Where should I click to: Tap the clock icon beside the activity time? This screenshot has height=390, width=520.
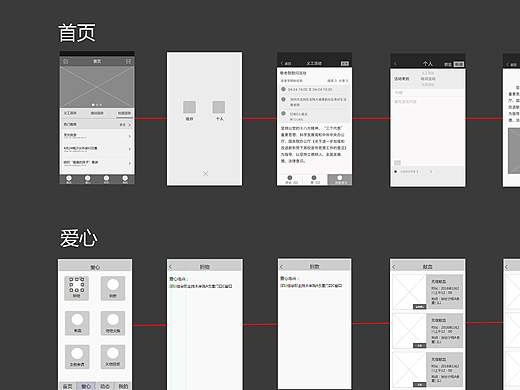tap(283, 89)
